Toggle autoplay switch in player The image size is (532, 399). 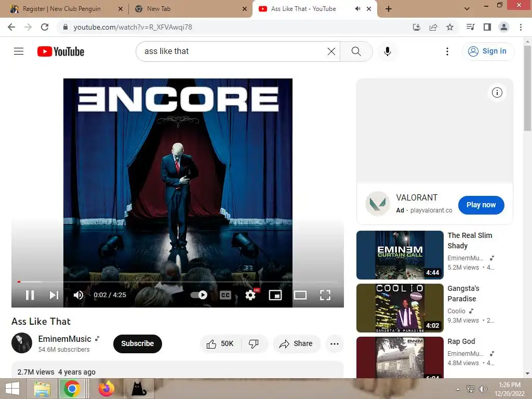pyautogui.click(x=199, y=295)
